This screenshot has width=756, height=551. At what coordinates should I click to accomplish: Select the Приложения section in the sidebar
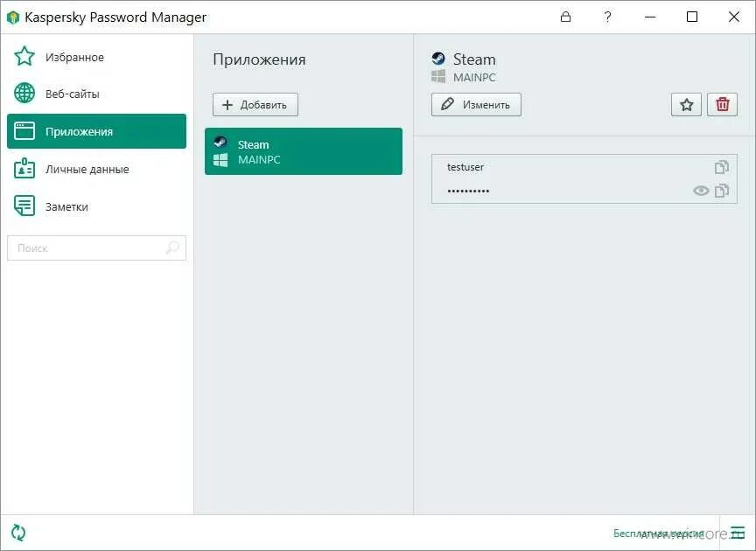[96, 131]
